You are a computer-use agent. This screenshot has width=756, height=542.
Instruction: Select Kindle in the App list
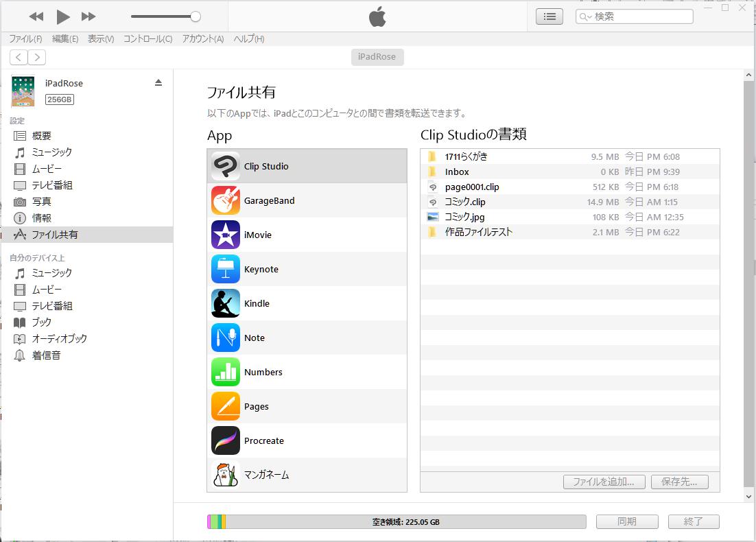(x=307, y=303)
